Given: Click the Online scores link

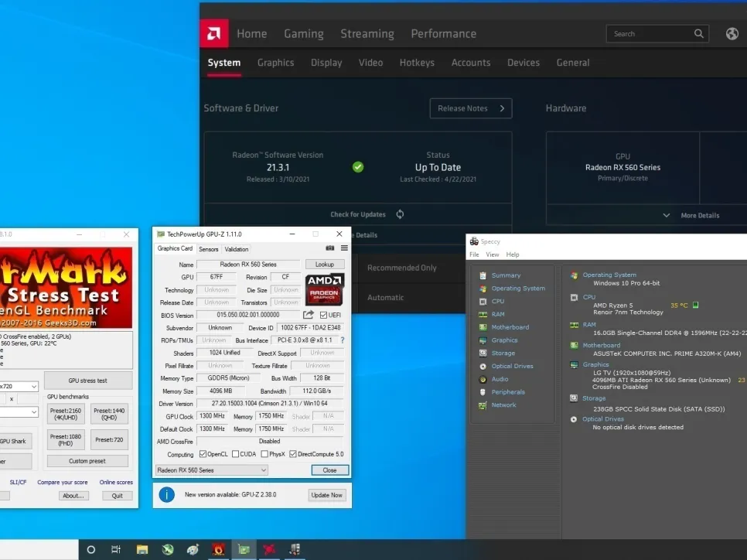Looking at the screenshot, I should pos(116,483).
